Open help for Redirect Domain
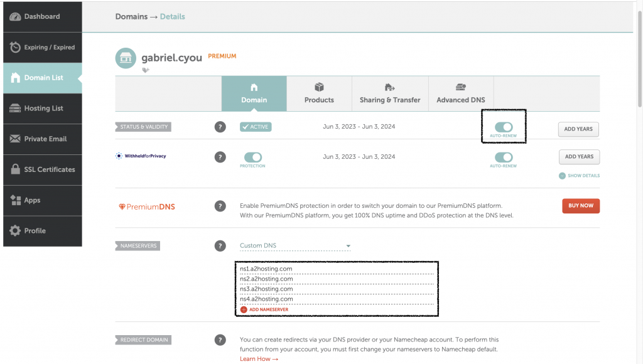Viewport: 643px width, 364px height. [220, 340]
